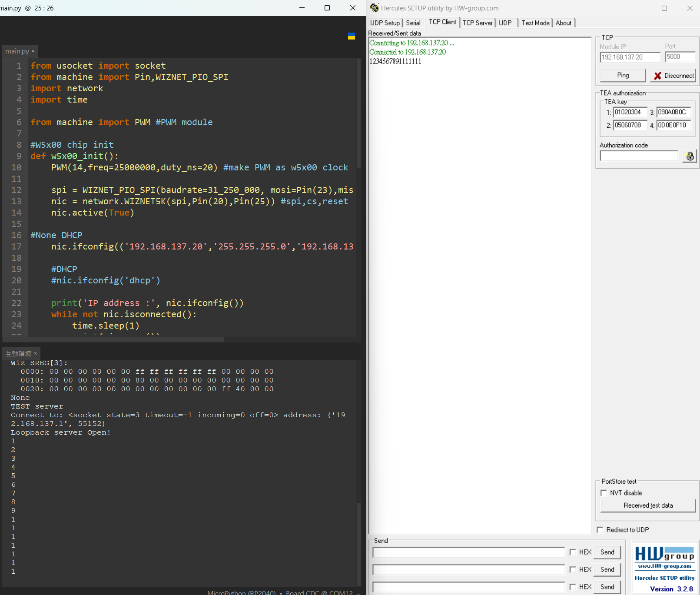Viewport: 700px width, 595px height.
Task: Click the TEA authorization lock icon button
Action: [690, 156]
